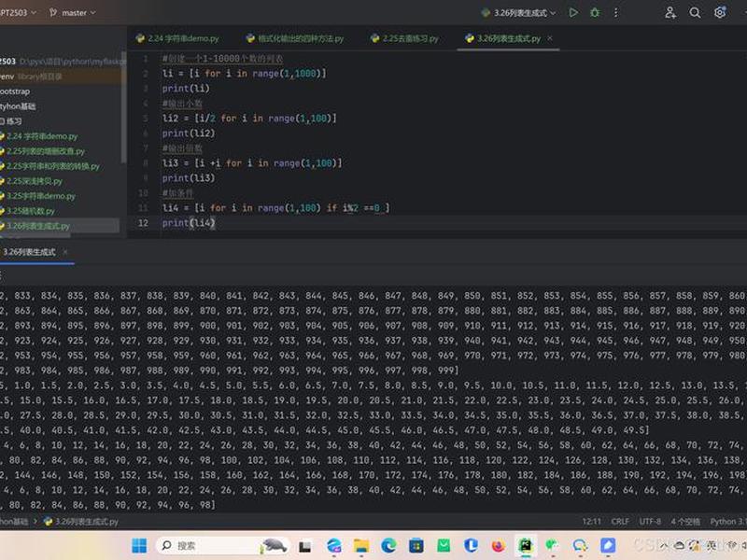Start the green Debug bug icon
The height and width of the screenshot is (560, 747).
point(595,13)
